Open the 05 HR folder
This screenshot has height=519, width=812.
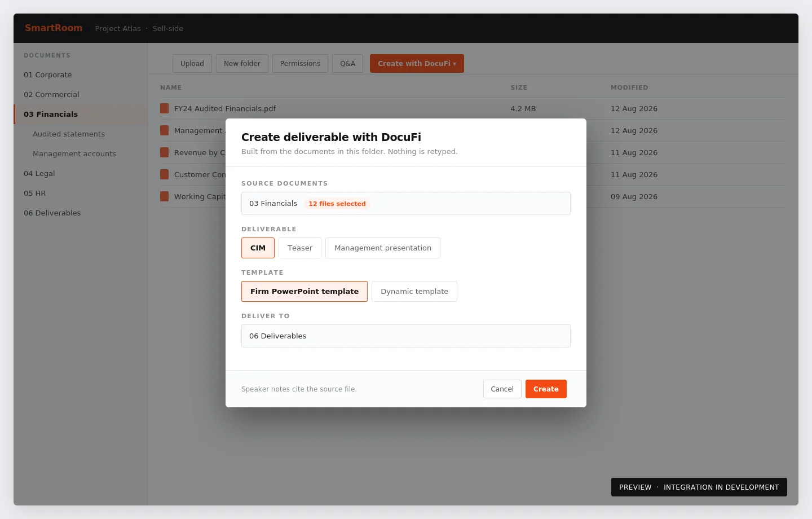[x=80, y=193]
